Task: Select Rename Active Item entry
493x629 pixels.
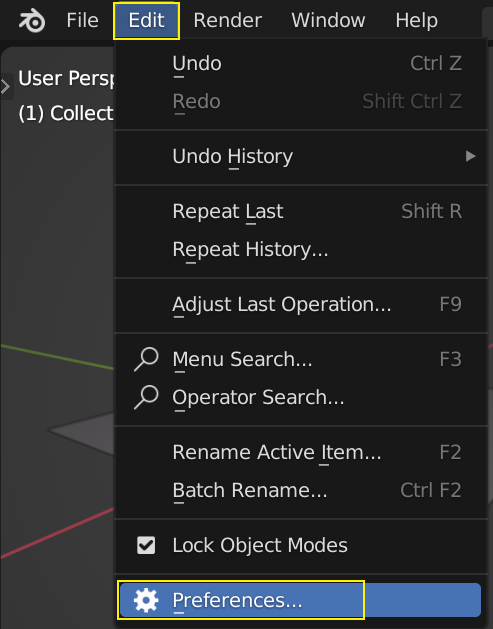Action: (x=301, y=452)
